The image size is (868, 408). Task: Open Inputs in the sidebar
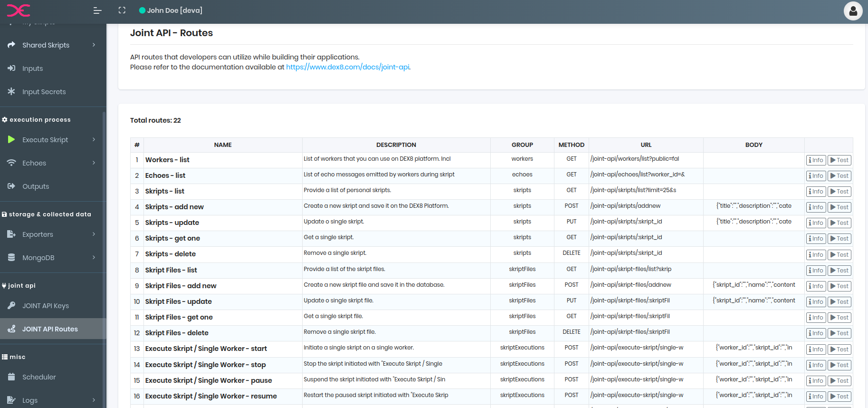tap(53, 68)
